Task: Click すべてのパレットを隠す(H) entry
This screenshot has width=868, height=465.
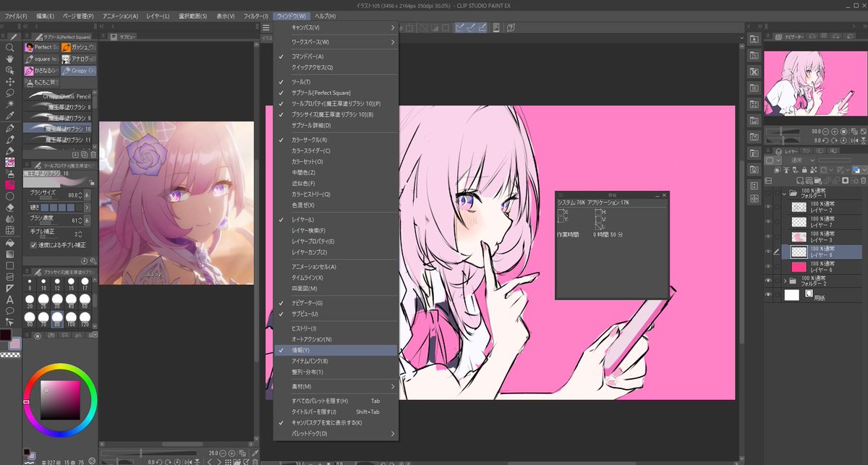Action: click(x=337, y=401)
